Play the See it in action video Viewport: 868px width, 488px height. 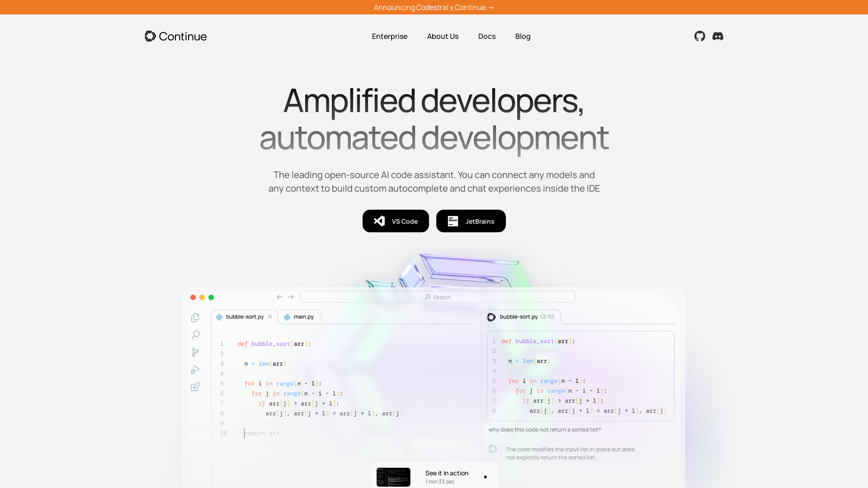click(x=434, y=476)
